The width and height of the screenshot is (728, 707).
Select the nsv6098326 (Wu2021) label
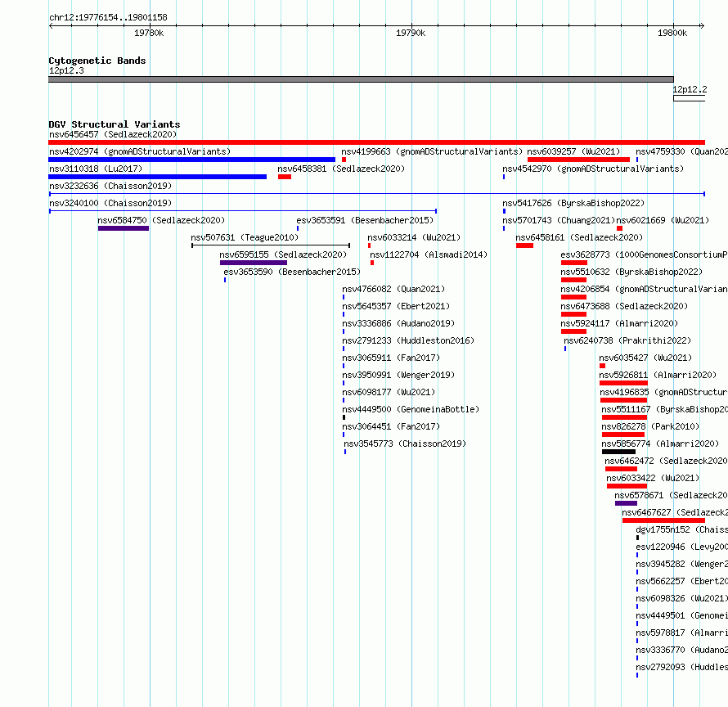pos(681,598)
